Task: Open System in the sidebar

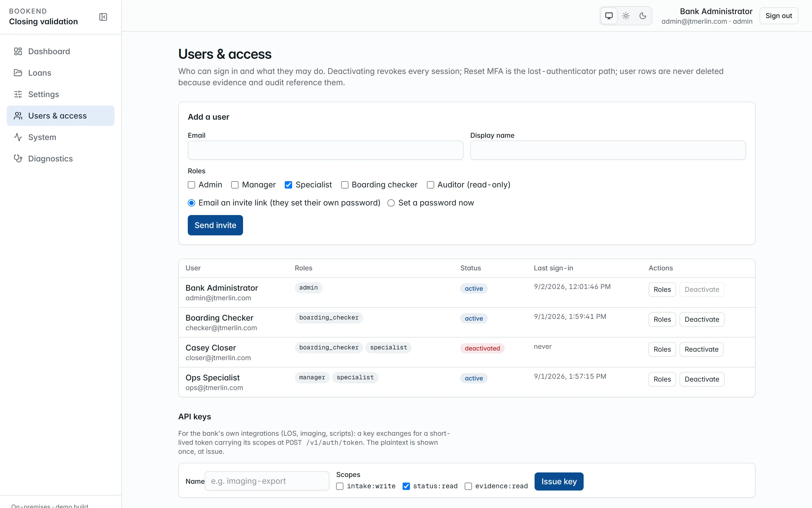Action: click(x=60, y=137)
